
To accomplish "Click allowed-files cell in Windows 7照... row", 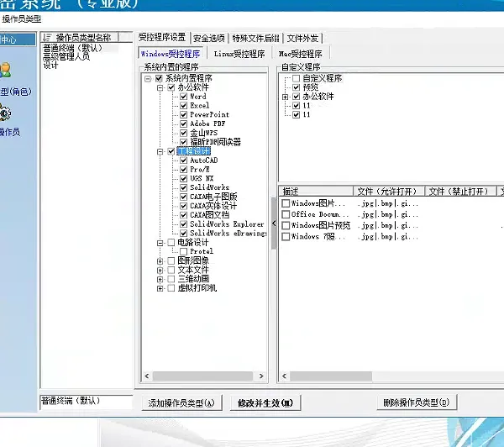I will [388, 237].
